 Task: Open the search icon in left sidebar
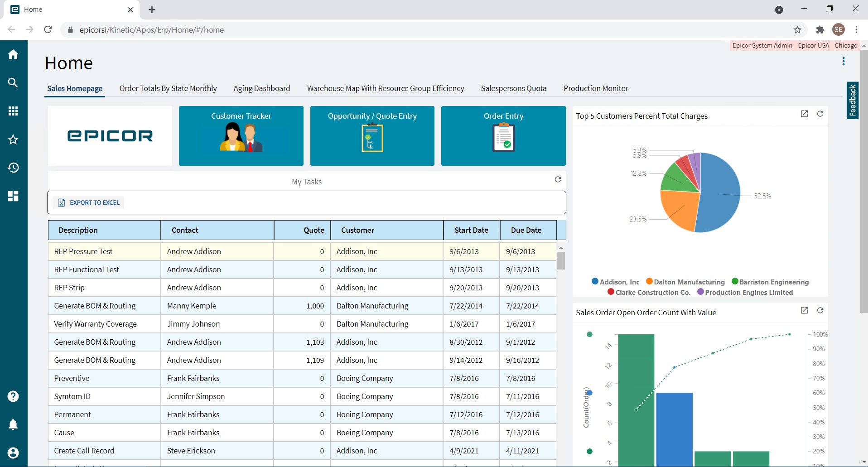pyautogui.click(x=13, y=83)
